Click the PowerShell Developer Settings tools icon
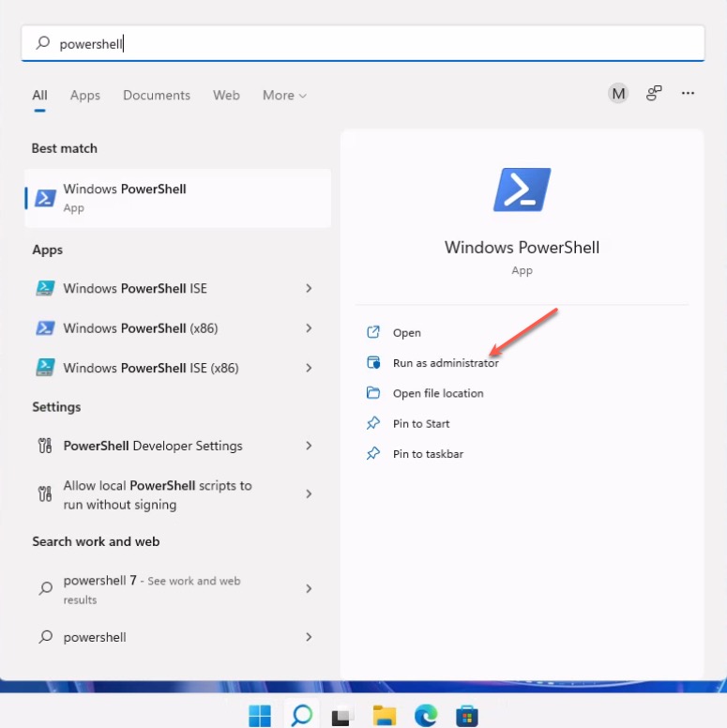The height and width of the screenshot is (728, 727). click(x=45, y=446)
